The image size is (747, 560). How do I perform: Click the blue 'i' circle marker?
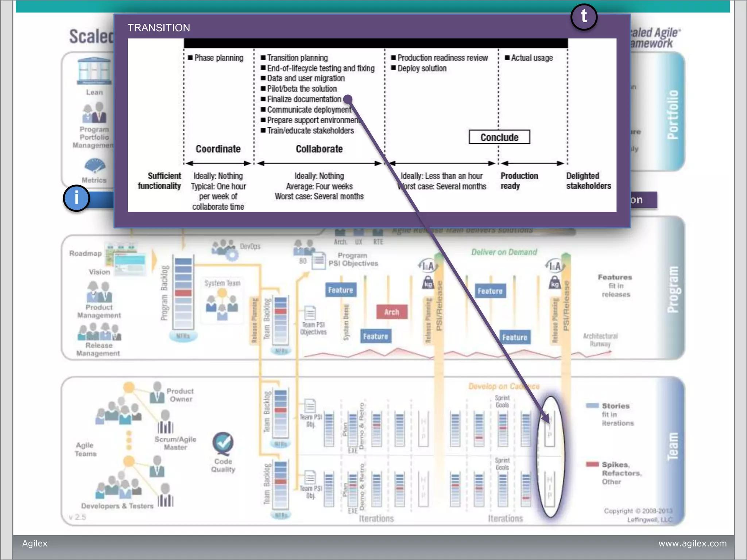[x=76, y=198]
